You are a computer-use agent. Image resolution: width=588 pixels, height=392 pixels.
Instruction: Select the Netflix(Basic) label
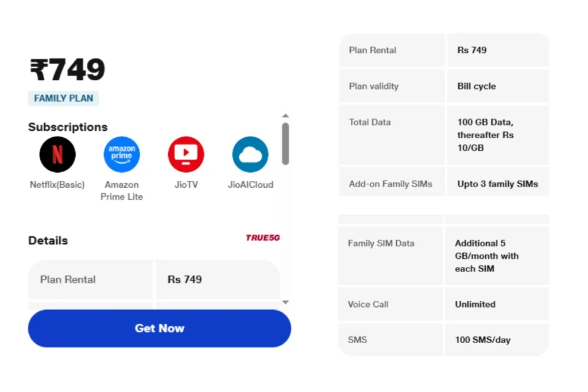(57, 184)
